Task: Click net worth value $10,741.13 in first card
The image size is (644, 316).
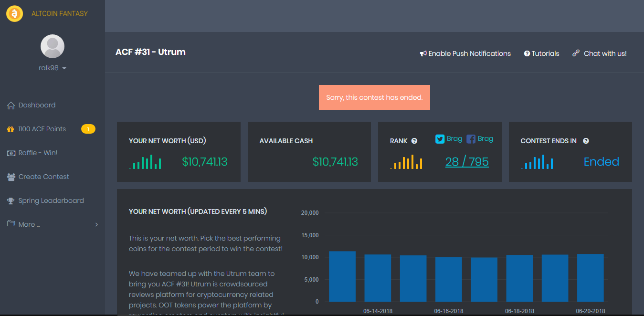Action: point(205,162)
